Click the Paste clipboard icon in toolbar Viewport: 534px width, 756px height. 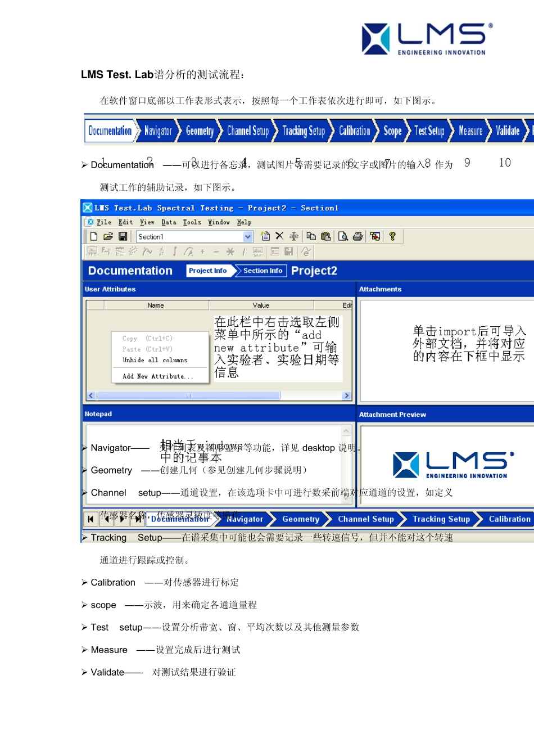coord(325,236)
